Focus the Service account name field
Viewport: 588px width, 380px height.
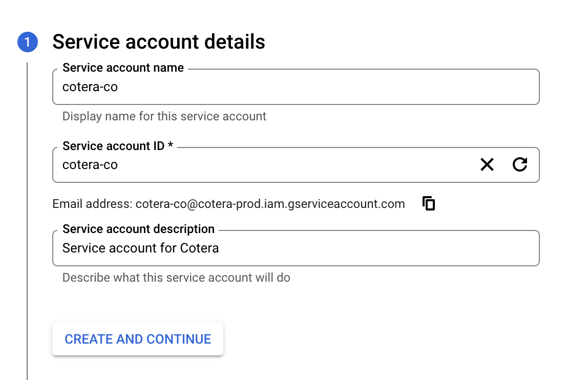[295, 87]
